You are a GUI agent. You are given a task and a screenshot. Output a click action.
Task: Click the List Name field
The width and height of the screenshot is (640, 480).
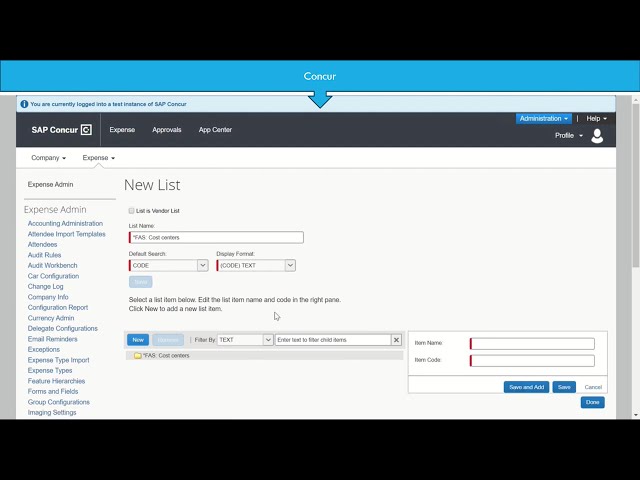tap(216, 237)
